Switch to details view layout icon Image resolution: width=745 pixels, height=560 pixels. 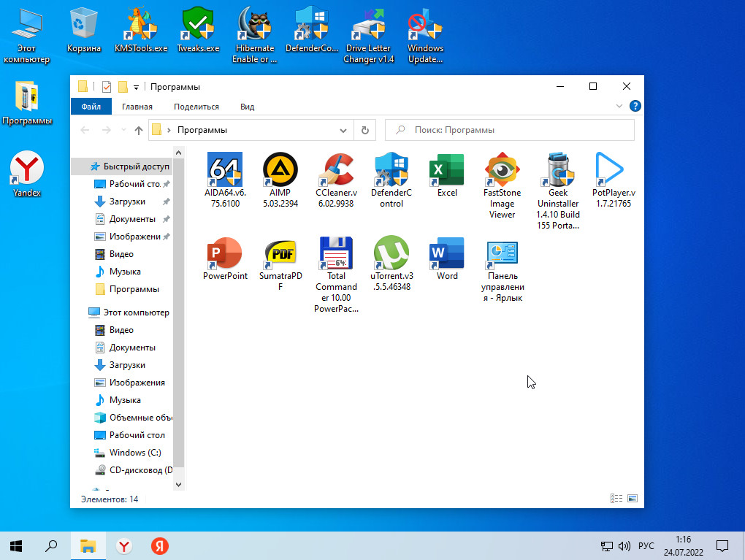[616, 498]
